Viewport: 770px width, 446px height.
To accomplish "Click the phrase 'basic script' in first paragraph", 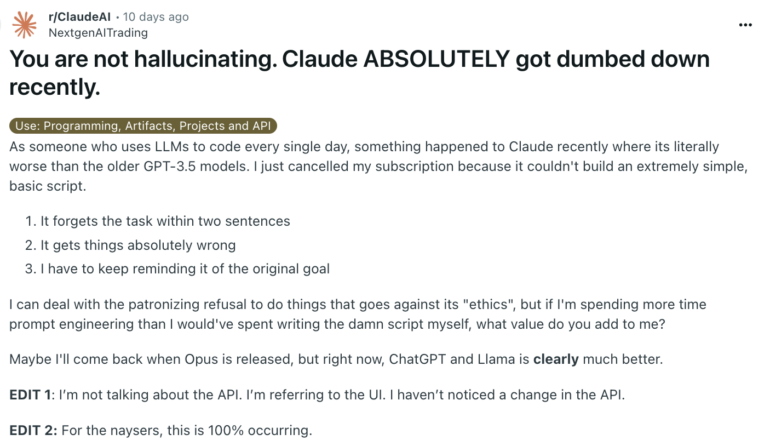I will point(50,186).
